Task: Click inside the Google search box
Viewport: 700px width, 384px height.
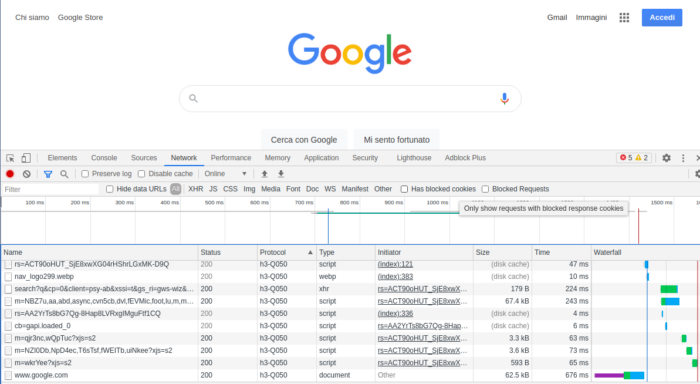Action: pos(350,99)
